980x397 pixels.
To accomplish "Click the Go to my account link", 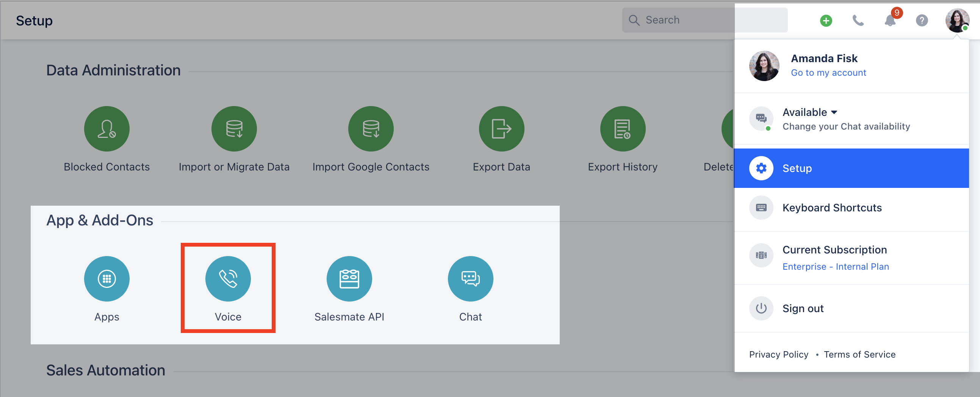I will (x=828, y=73).
